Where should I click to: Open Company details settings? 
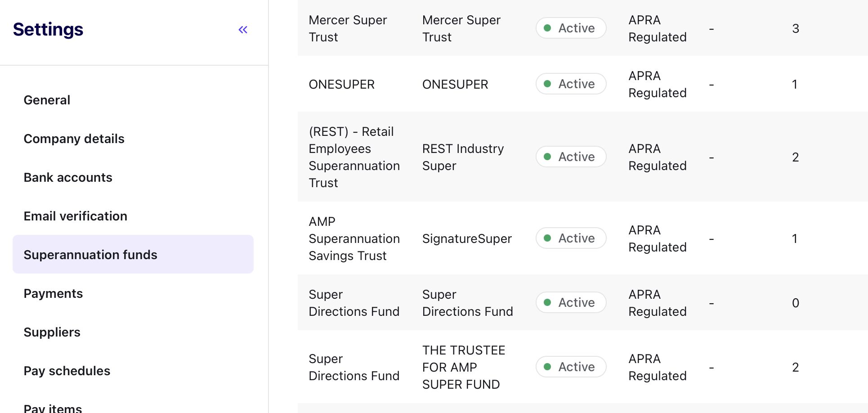pyautogui.click(x=74, y=139)
